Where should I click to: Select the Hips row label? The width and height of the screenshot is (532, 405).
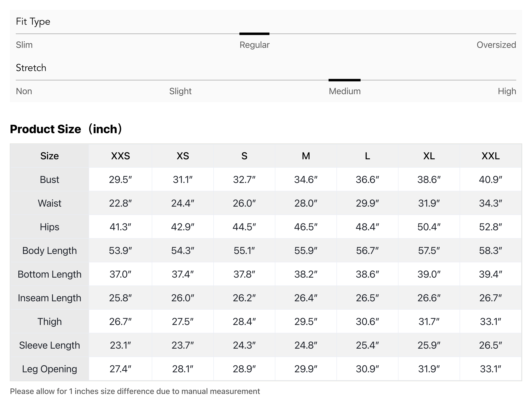click(x=49, y=227)
